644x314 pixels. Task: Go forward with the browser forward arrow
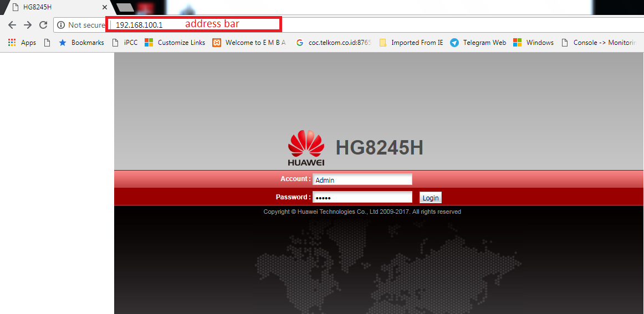tap(28, 25)
